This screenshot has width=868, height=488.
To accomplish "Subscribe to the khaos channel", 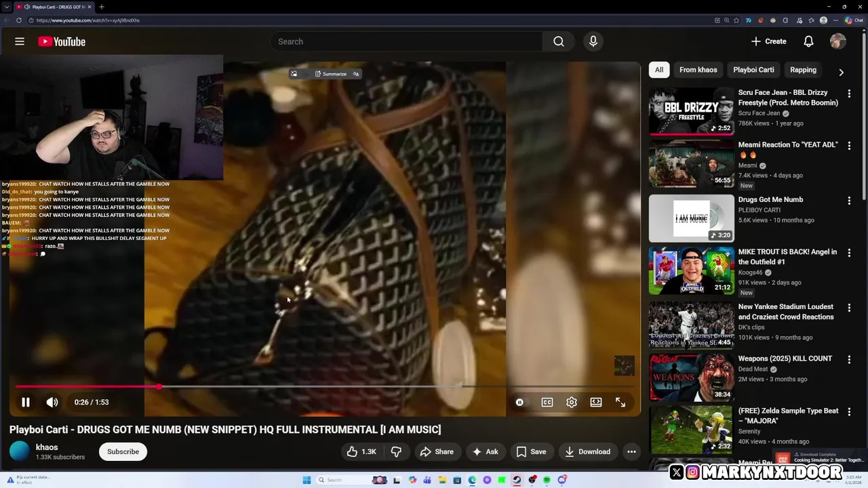I will click(x=123, y=451).
